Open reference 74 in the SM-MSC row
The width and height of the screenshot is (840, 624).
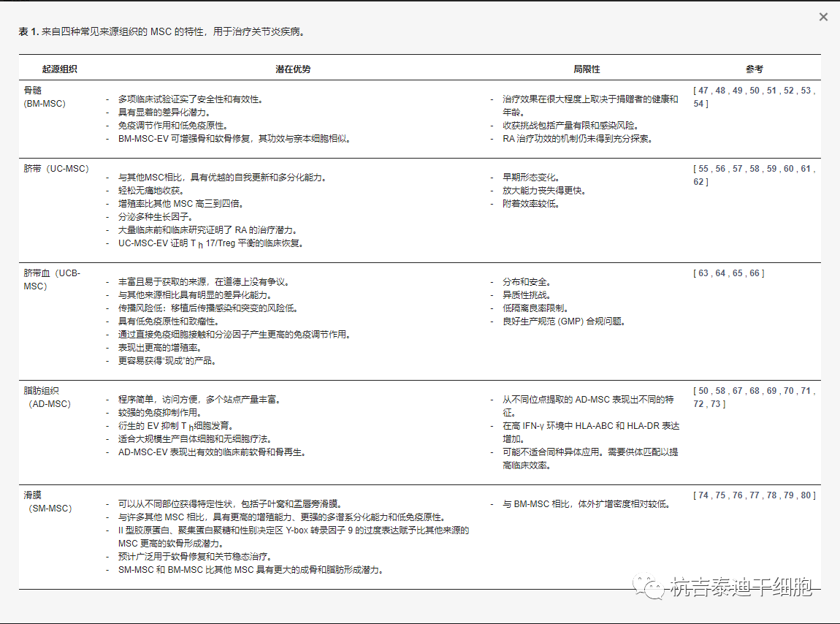point(703,495)
